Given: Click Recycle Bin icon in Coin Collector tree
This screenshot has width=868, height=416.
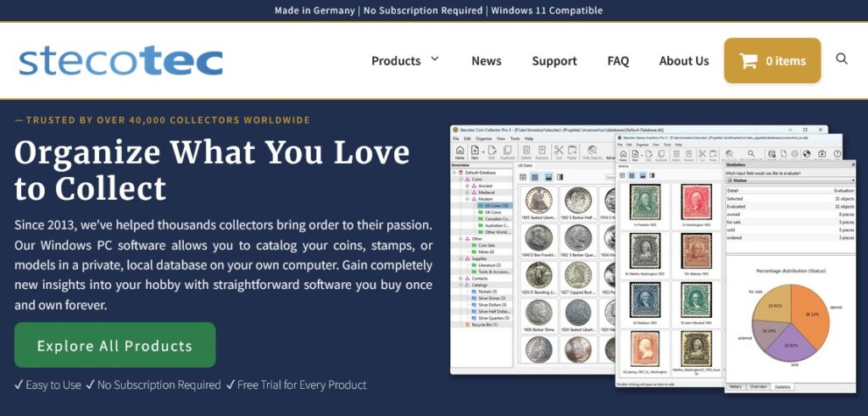Looking at the screenshot, I should coord(467,324).
